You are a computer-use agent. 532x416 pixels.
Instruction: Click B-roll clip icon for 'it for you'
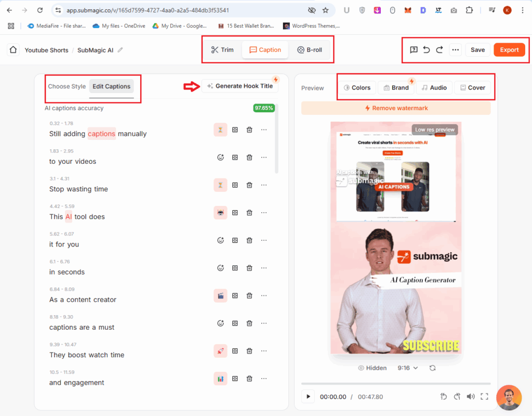pos(235,240)
